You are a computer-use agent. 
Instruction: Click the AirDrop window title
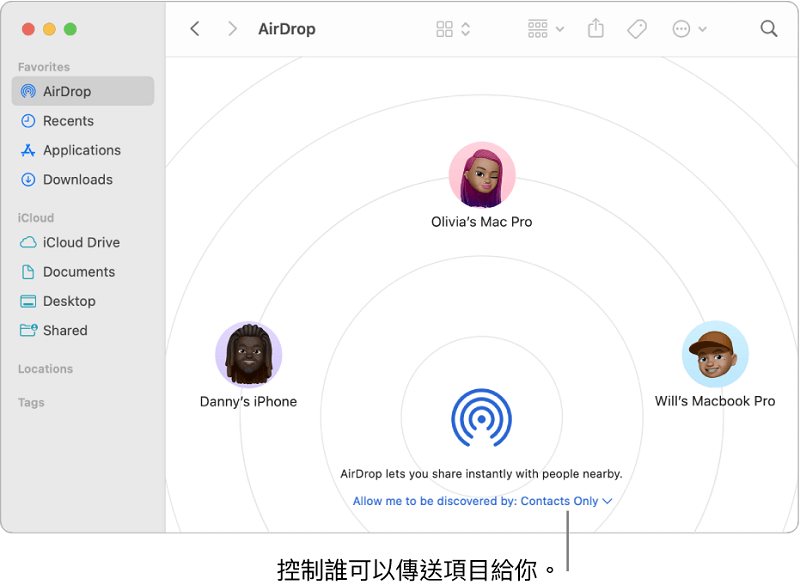coord(287,29)
